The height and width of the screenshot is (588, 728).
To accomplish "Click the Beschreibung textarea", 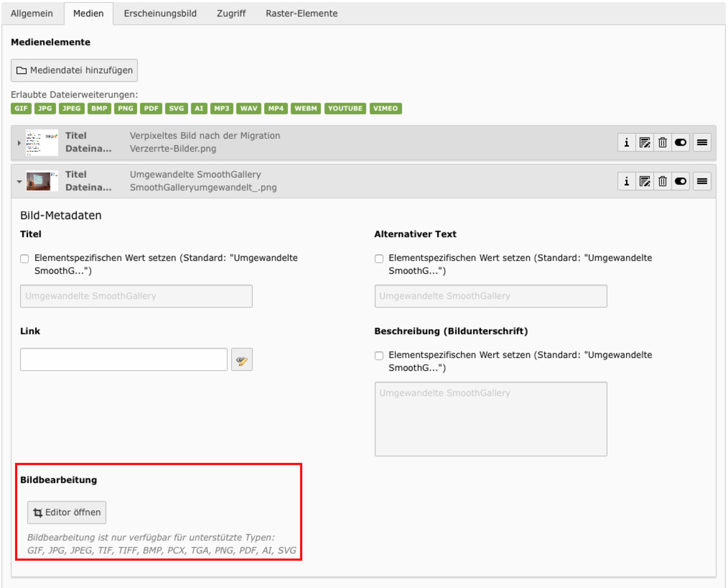I will pos(491,419).
